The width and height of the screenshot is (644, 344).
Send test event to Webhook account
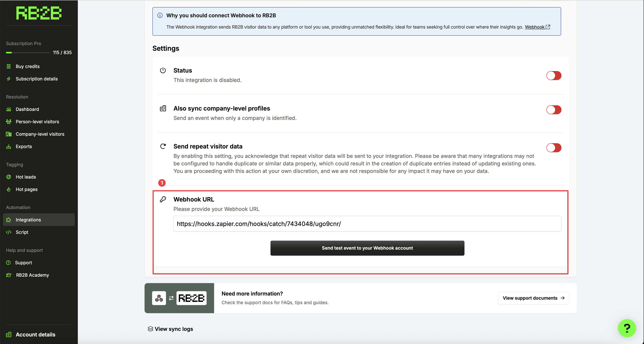click(367, 248)
